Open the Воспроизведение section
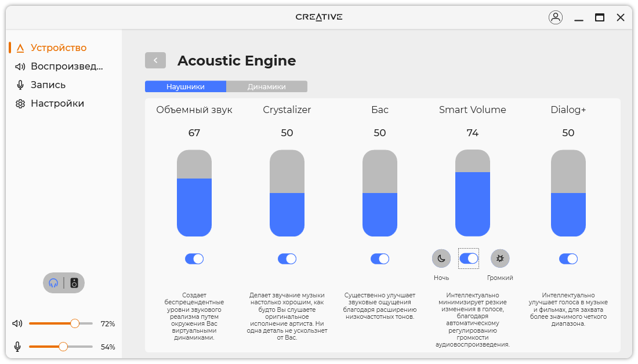Image resolution: width=638 pixels, height=364 pixels. [x=66, y=66]
